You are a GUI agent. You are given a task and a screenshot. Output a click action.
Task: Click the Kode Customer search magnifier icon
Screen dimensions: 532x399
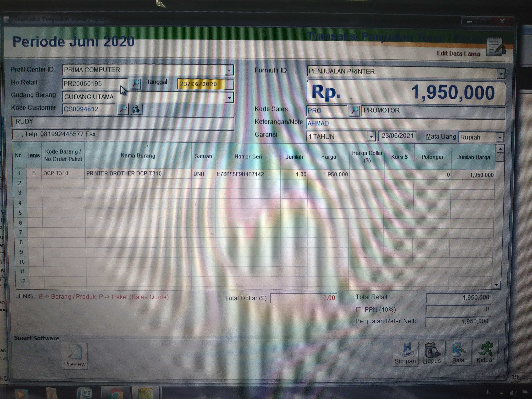tap(123, 109)
